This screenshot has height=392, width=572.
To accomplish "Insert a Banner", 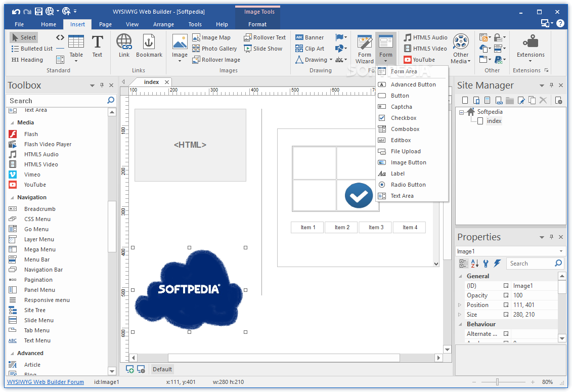I will [x=310, y=37].
